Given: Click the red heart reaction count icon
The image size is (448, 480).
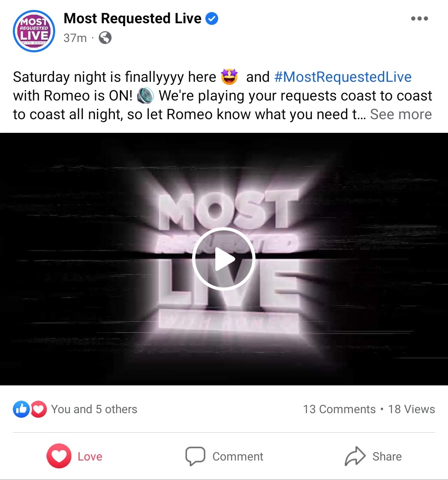Looking at the screenshot, I should (39, 409).
